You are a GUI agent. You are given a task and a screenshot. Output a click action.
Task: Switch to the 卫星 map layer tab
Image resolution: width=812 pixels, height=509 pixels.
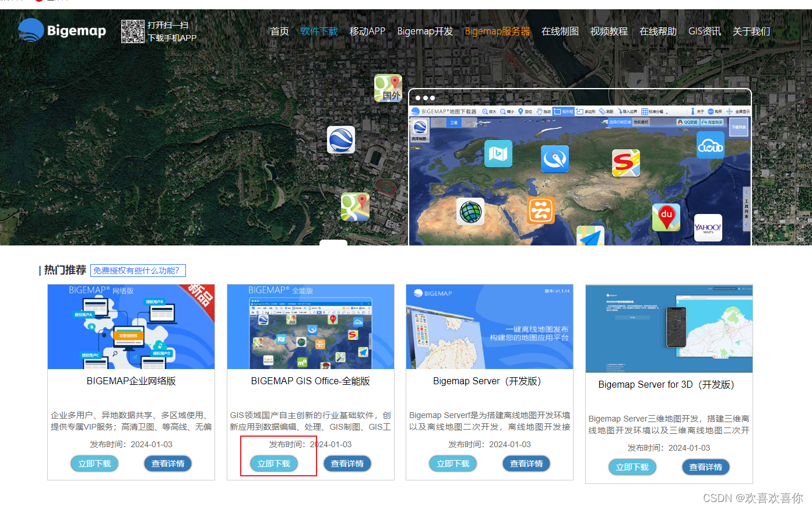click(454, 122)
